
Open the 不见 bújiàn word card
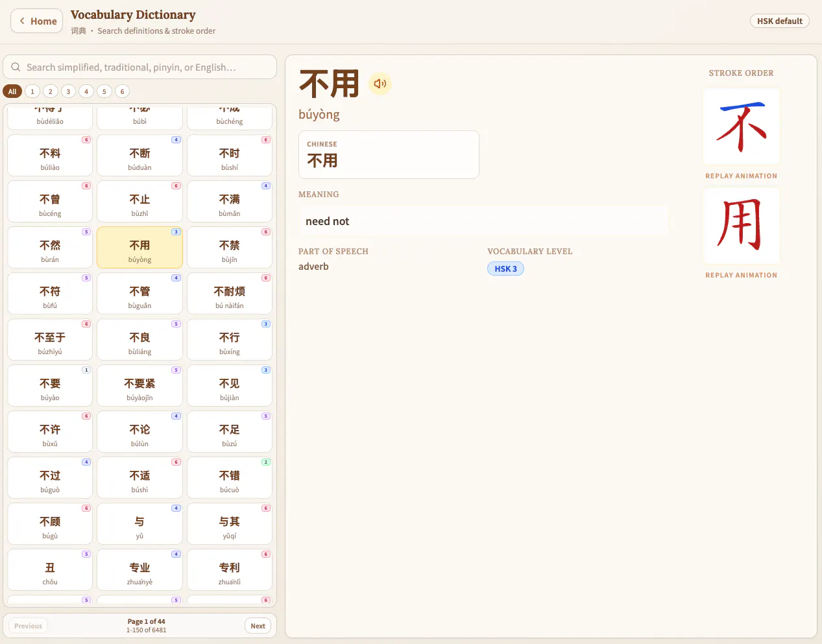click(x=230, y=386)
